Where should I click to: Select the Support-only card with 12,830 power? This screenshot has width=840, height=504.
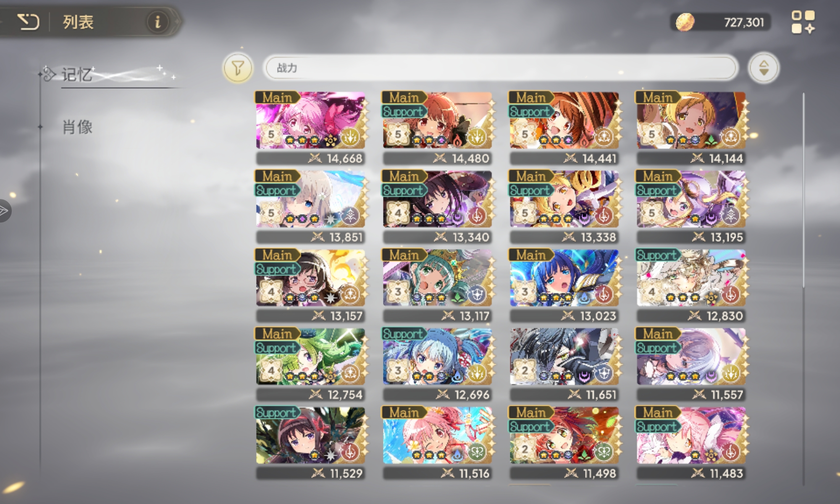pyautogui.click(x=691, y=285)
